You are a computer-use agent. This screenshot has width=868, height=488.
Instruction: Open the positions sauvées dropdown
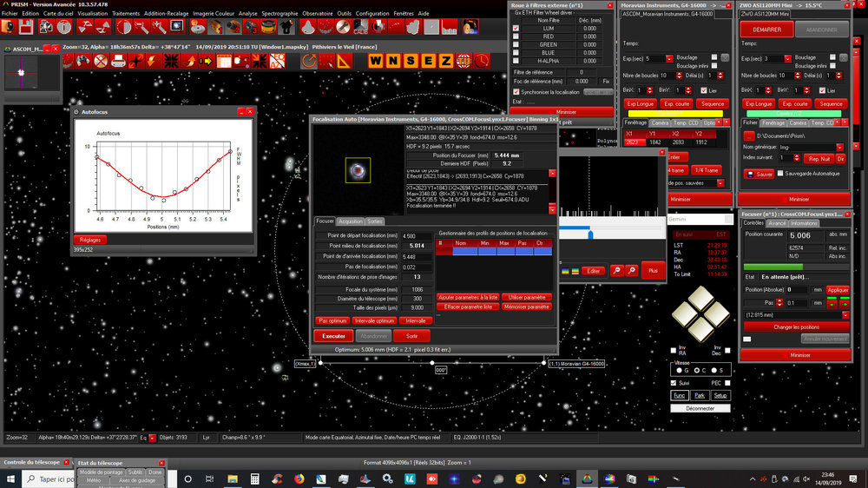coord(720,183)
